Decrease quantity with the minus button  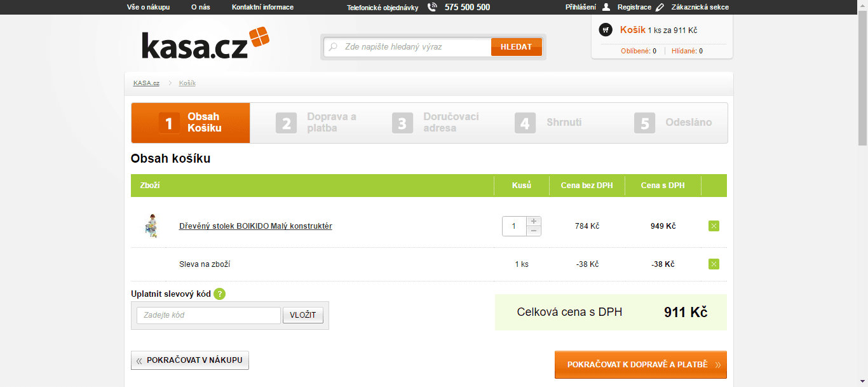[533, 231]
